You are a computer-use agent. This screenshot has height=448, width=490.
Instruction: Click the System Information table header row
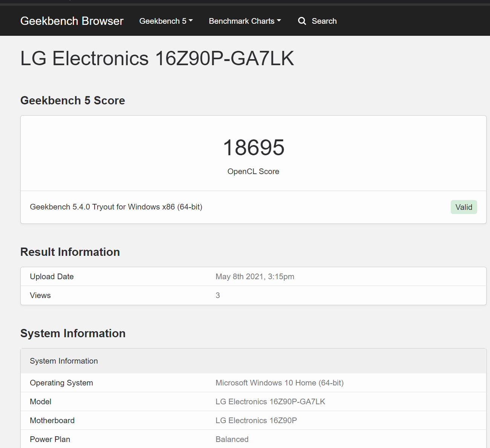253,361
